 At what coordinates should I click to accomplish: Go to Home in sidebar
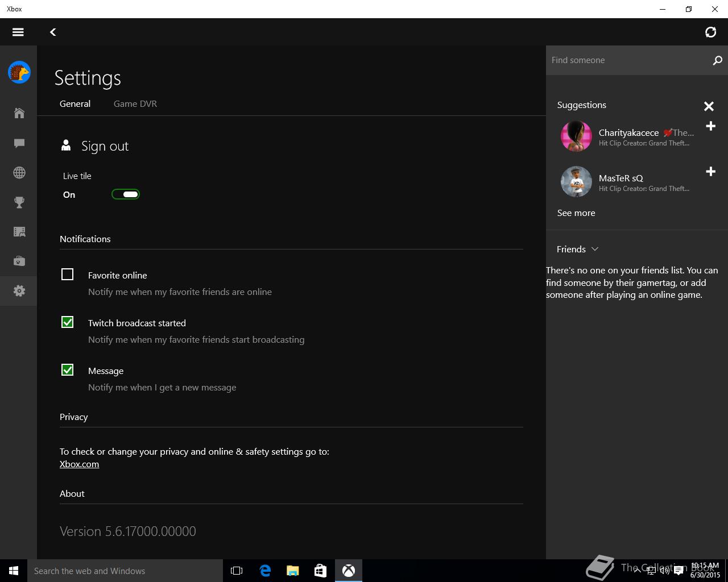[x=19, y=113]
